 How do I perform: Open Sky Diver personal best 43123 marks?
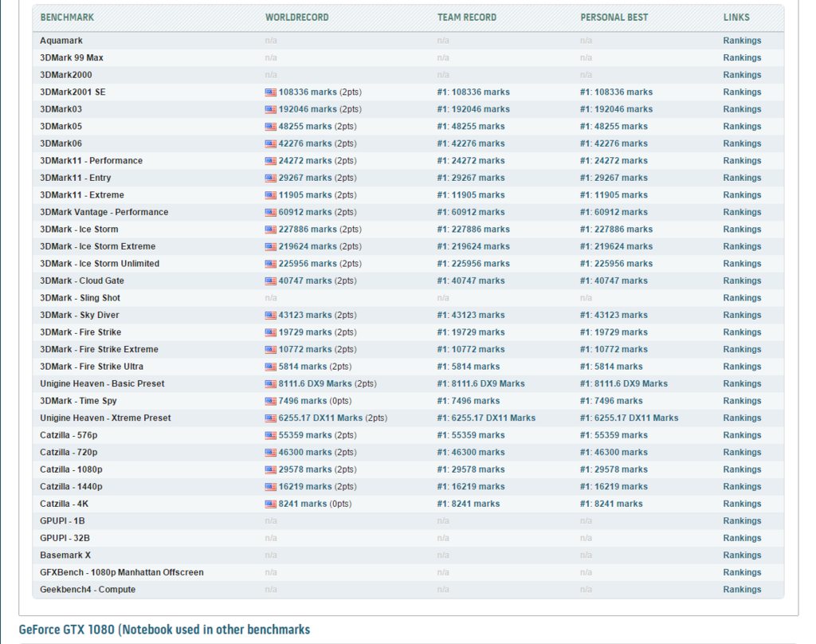pos(614,316)
